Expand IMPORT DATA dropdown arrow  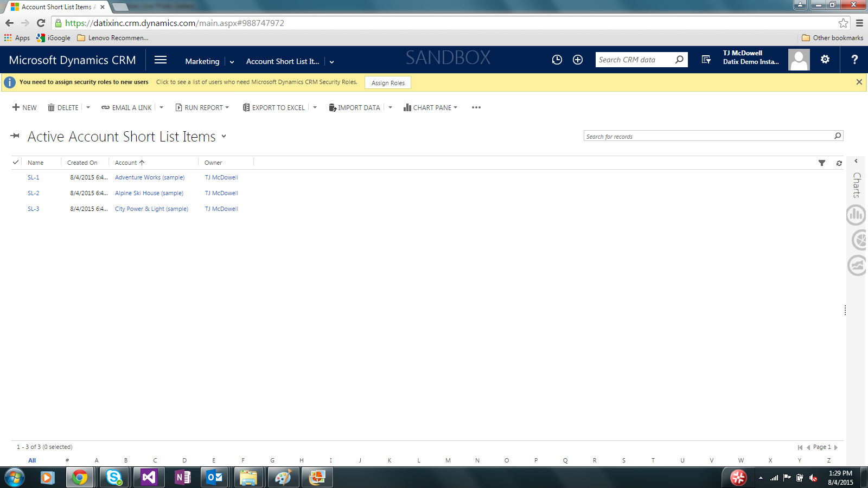click(391, 107)
